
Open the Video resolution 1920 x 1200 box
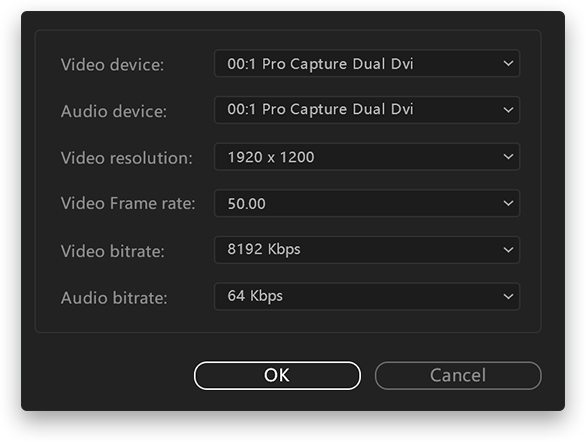point(367,157)
